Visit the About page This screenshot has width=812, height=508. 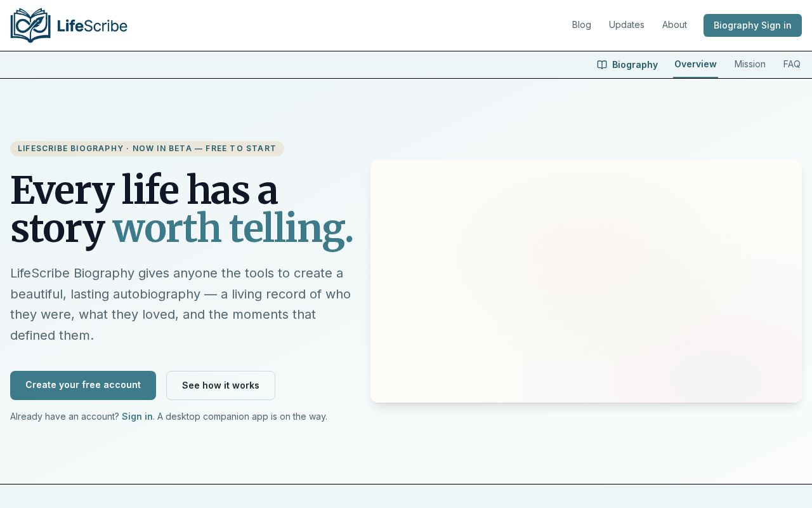[674, 25]
